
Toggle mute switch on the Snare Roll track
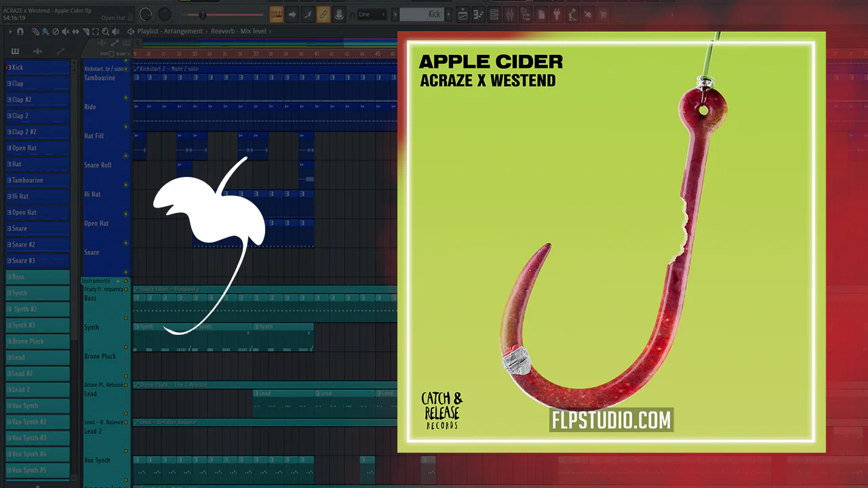click(125, 185)
